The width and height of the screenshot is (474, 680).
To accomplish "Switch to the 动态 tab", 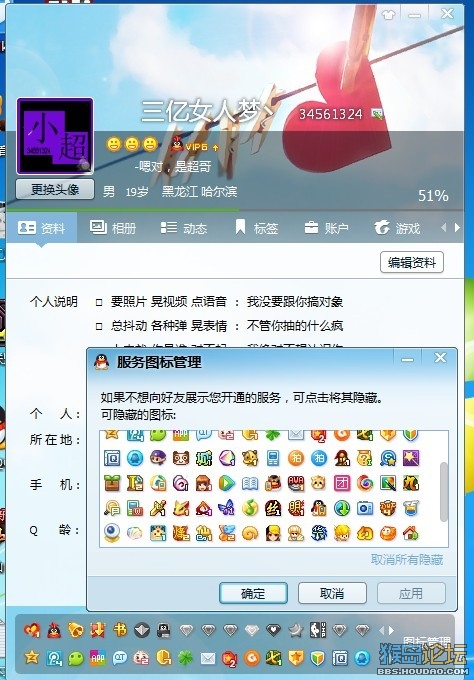I will pos(184,227).
